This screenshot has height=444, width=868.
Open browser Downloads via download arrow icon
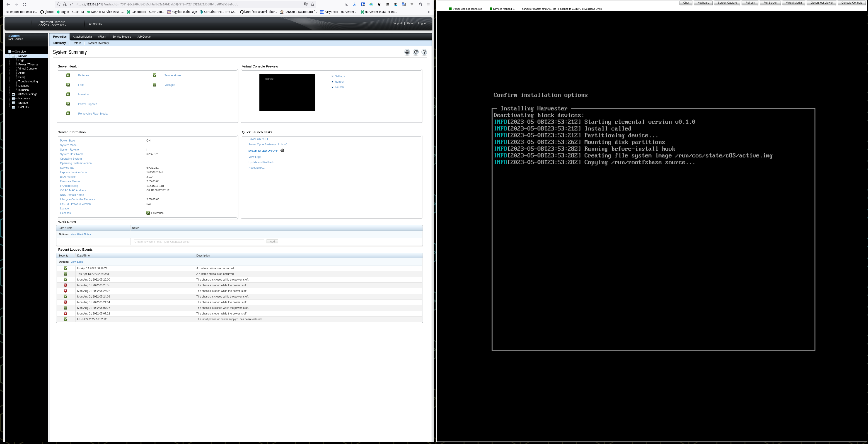point(355,4)
